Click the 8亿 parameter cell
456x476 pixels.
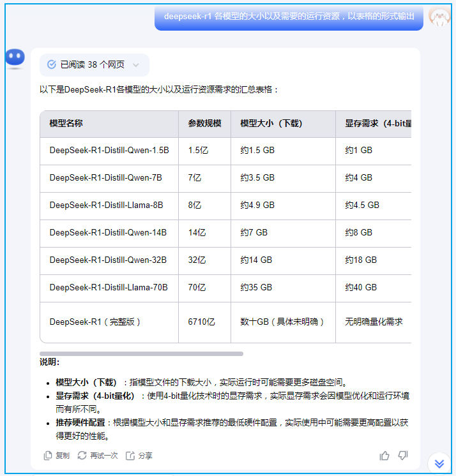click(x=204, y=205)
